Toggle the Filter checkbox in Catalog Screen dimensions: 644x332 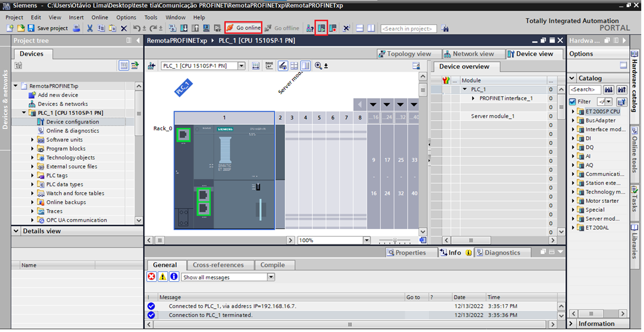pyautogui.click(x=572, y=102)
